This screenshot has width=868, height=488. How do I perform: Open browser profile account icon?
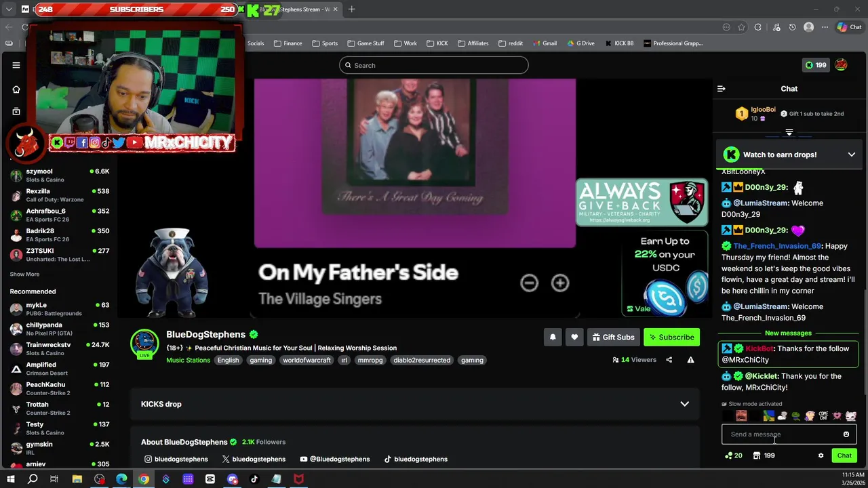(x=808, y=27)
